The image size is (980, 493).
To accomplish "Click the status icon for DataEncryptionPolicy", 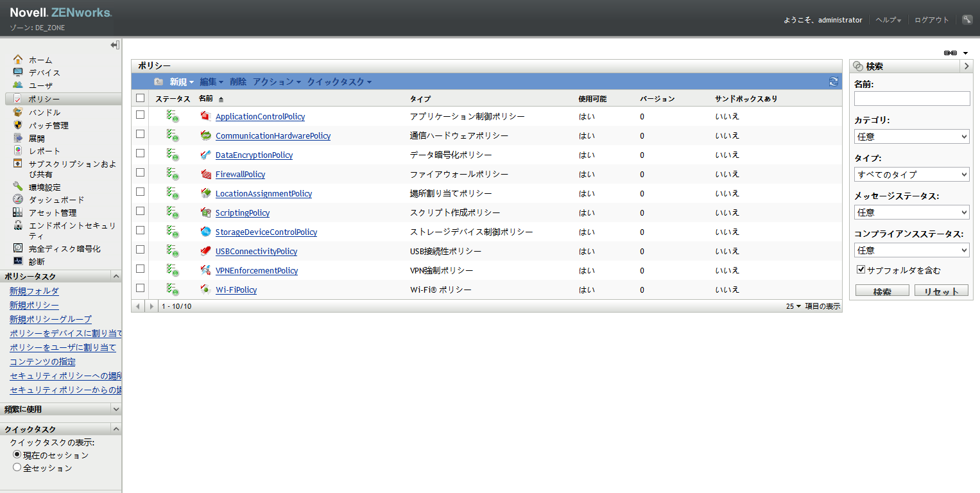I will (173, 155).
